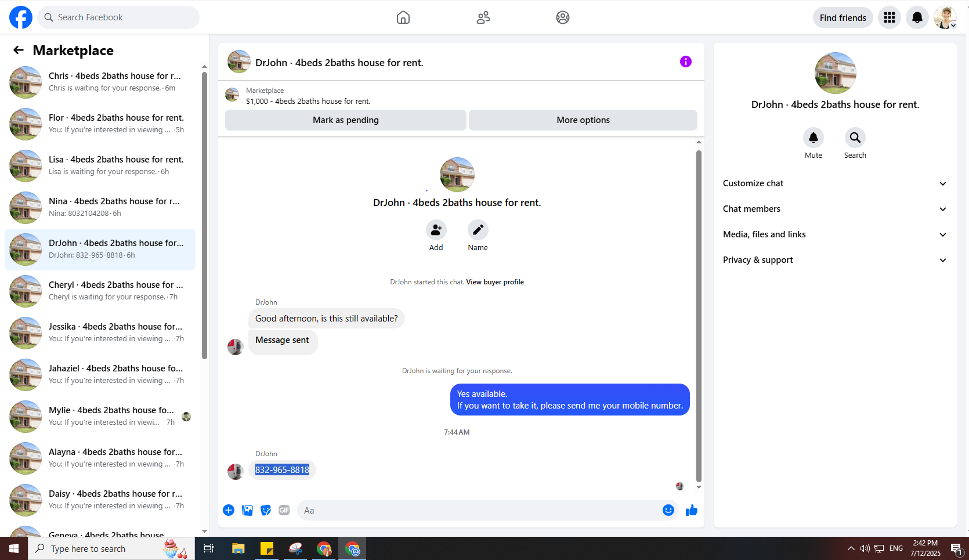Click the 'Message sent' bubble
The width and height of the screenshot is (969, 560).
pos(283,341)
